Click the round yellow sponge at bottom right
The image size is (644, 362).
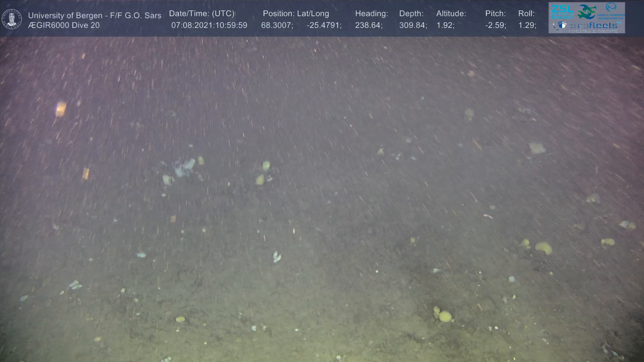445,316
